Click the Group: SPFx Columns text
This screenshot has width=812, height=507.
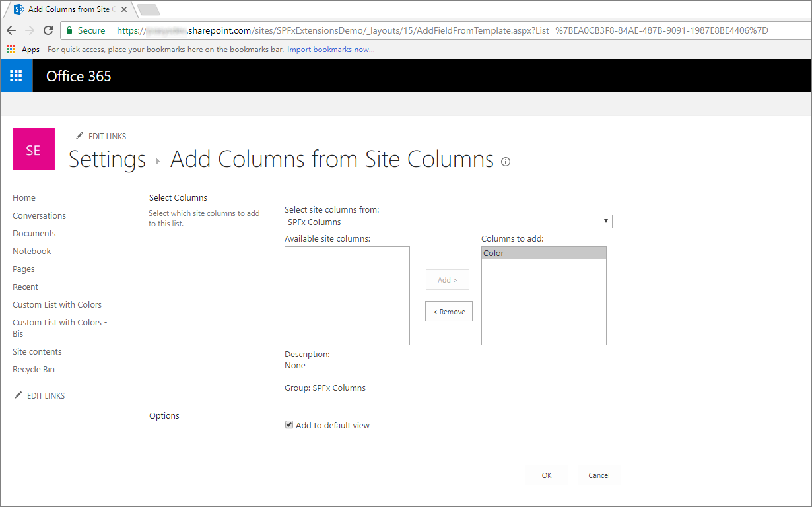(325, 388)
